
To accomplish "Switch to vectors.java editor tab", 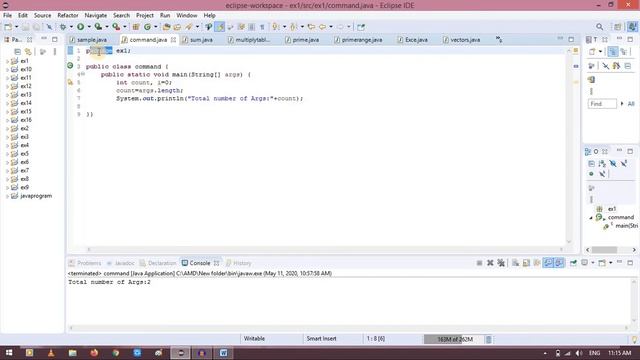I will click(462, 40).
